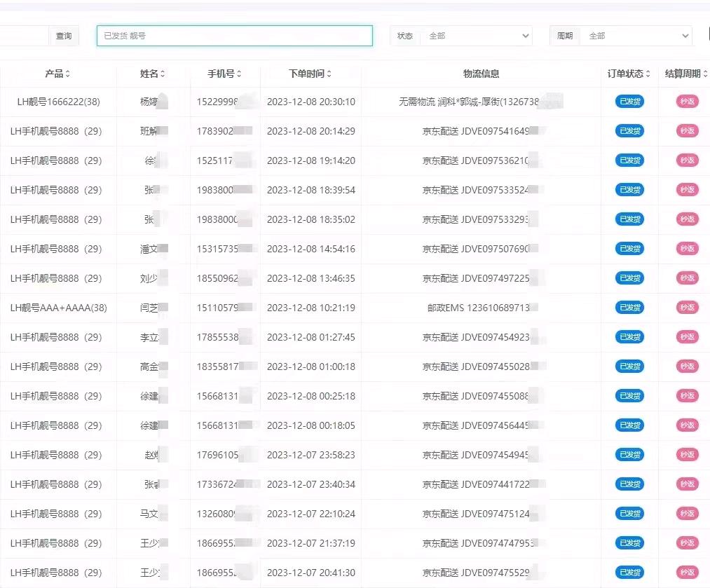The height and width of the screenshot is (588, 710).
Task: Sort by 订单状态 column header
Action: (629, 74)
